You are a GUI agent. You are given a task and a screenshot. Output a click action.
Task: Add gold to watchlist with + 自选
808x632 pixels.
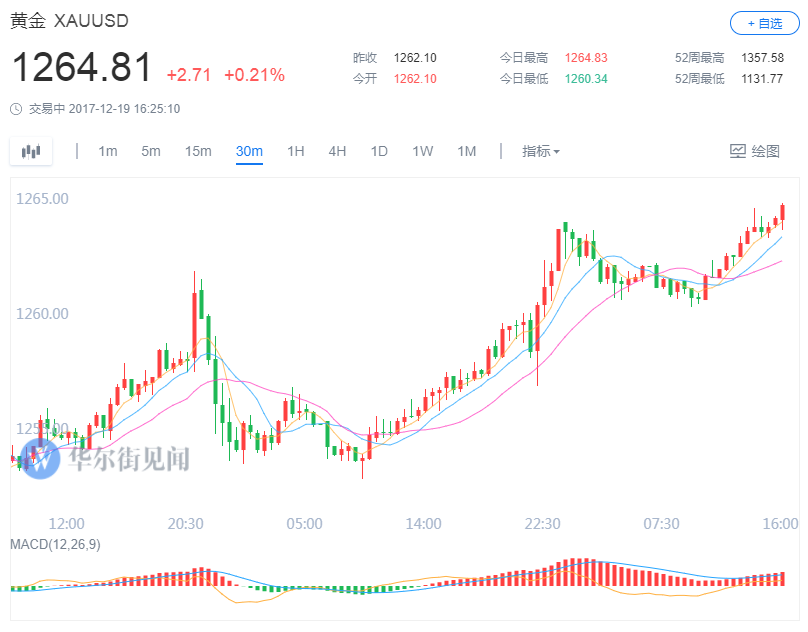coord(765,23)
